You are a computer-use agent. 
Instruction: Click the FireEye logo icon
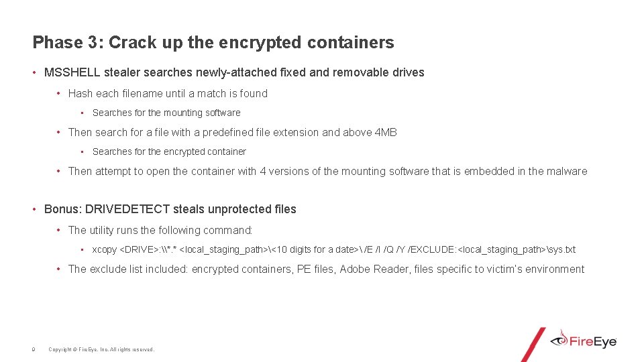(x=559, y=341)
